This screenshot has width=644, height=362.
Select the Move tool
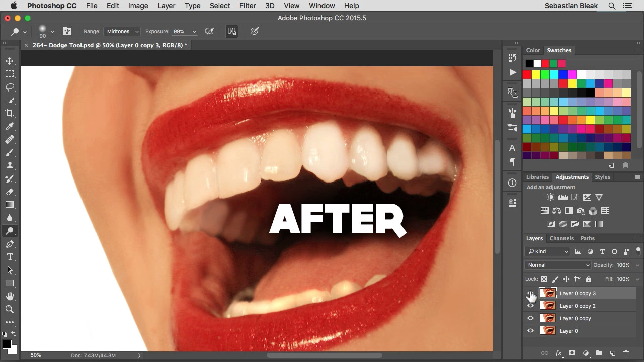(x=10, y=61)
